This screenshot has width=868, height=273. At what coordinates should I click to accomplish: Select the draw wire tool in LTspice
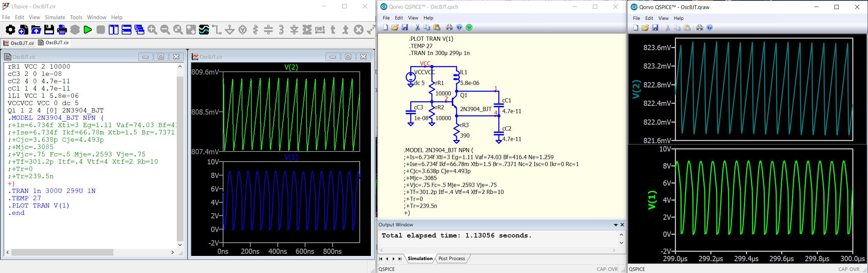pyautogui.click(x=217, y=30)
